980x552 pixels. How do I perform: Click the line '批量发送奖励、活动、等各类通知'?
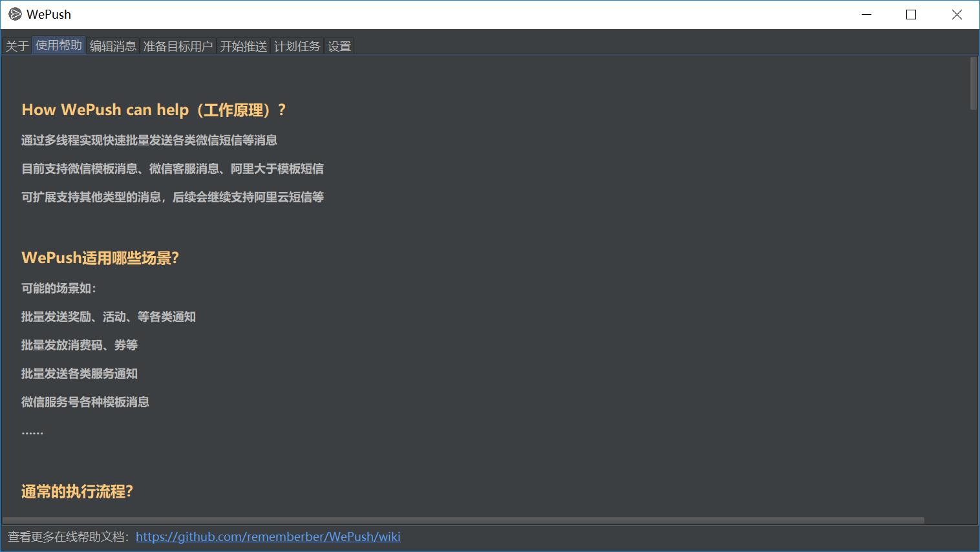coord(109,317)
